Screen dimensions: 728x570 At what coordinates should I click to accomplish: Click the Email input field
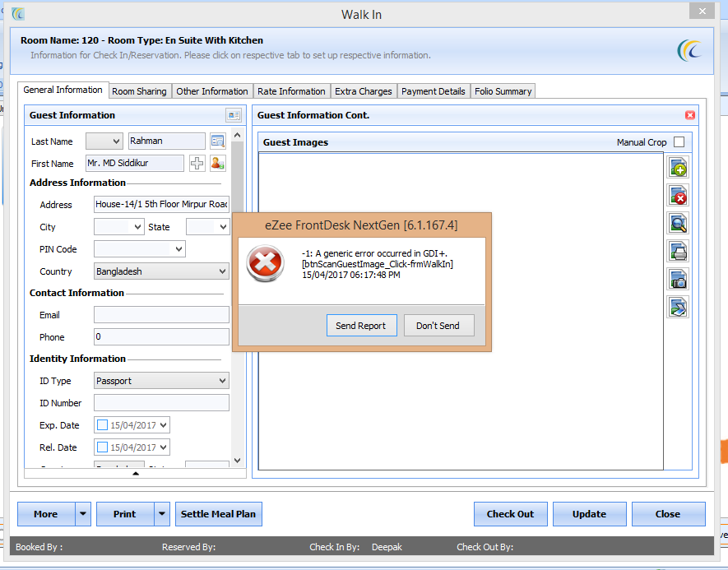pos(161,315)
